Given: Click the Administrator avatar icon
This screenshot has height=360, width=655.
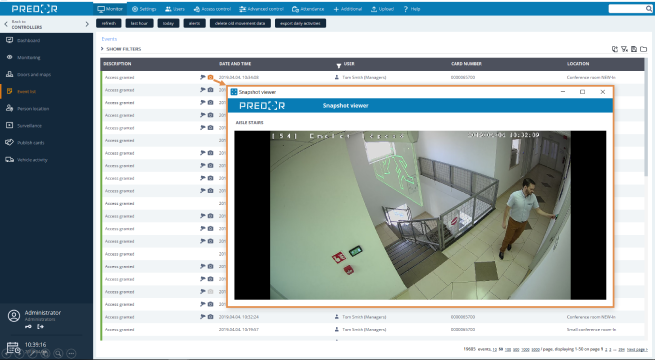Looking at the screenshot, I should (x=14, y=316).
